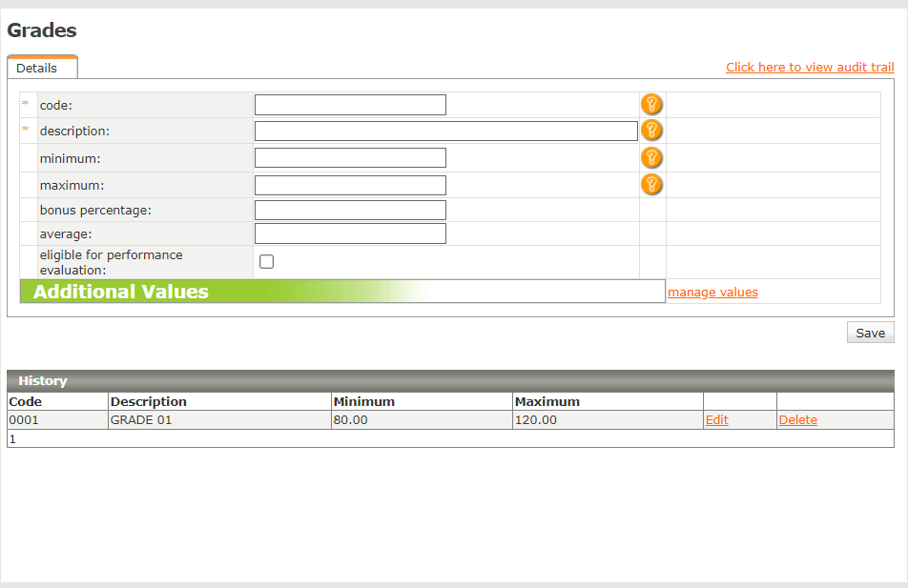This screenshot has width=908, height=588.
Task: Click the help icon for minimum field
Action: tap(651, 157)
